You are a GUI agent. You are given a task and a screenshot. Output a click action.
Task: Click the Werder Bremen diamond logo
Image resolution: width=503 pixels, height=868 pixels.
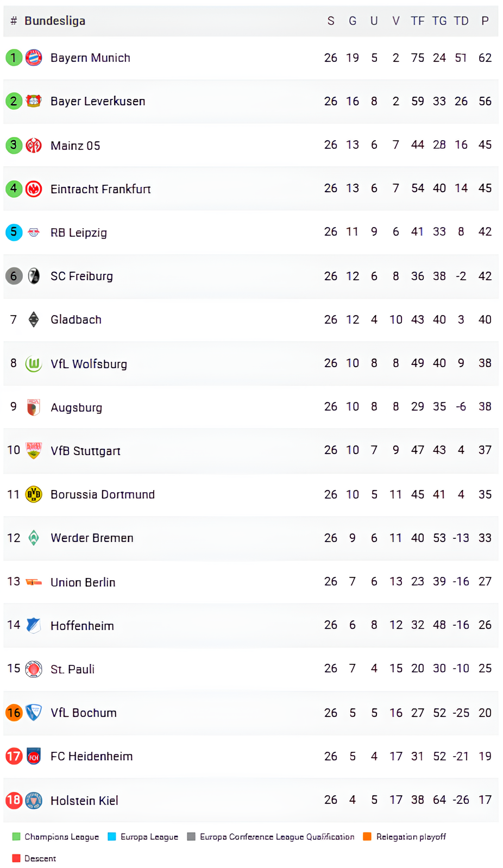pos(34,538)
